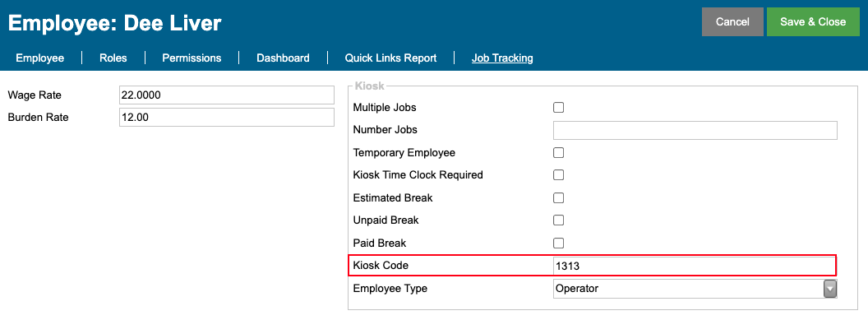Click the Job Tracking tab
This screenshot has height=320, width=868.
tap(502, 58)
